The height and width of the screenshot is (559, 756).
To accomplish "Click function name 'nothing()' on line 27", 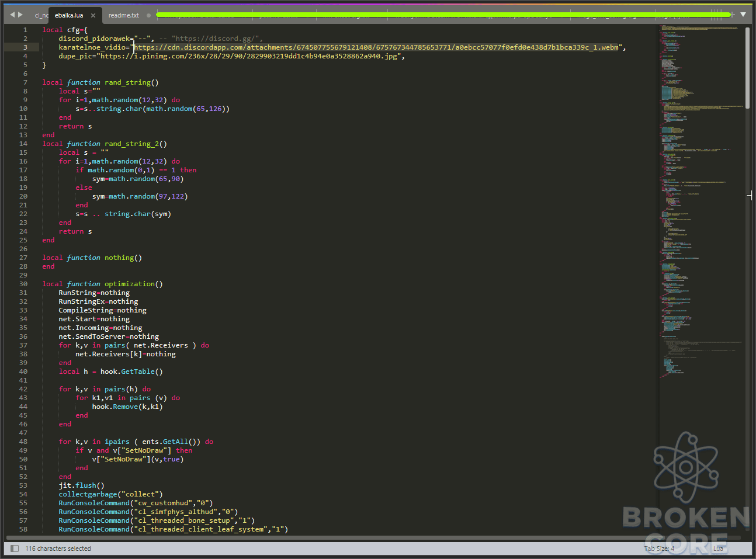I will click(x=123, y=258).
